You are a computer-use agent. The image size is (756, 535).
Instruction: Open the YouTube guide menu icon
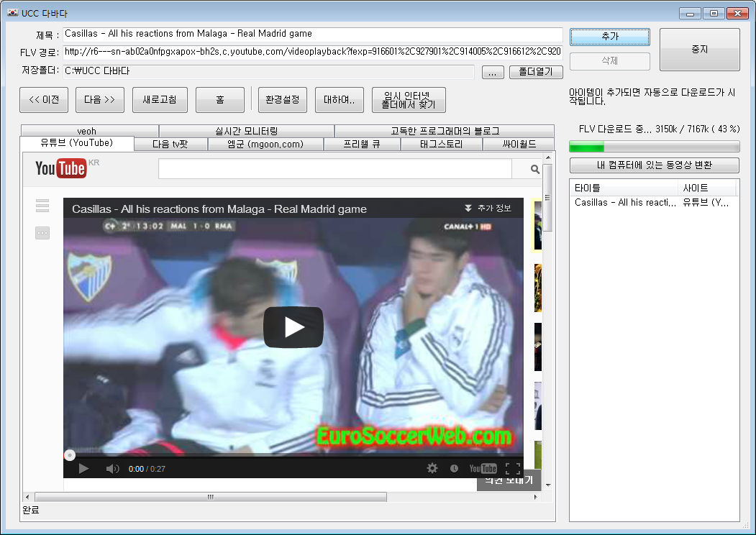(x=42, y=206)
